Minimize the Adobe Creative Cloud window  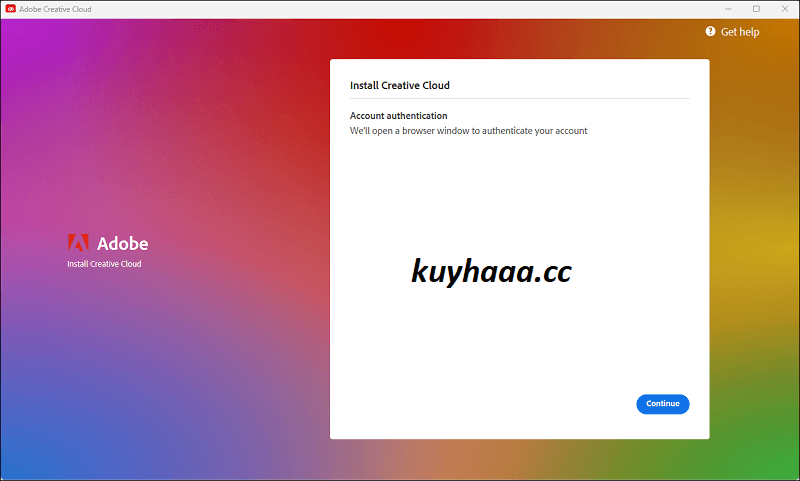pyautogui.click(x=728, y=9)
